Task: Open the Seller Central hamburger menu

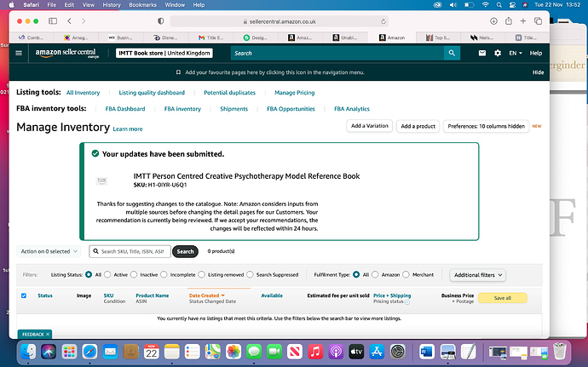Action: click(19, 54)
